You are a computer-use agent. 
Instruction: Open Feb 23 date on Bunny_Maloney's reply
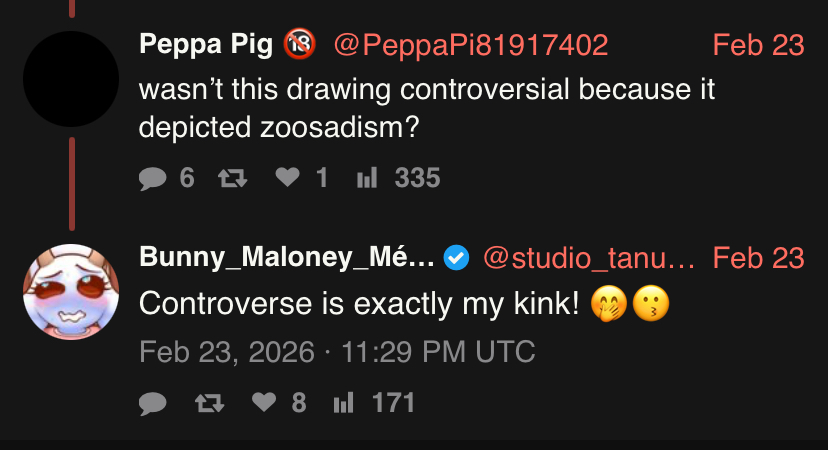point(758,258)
